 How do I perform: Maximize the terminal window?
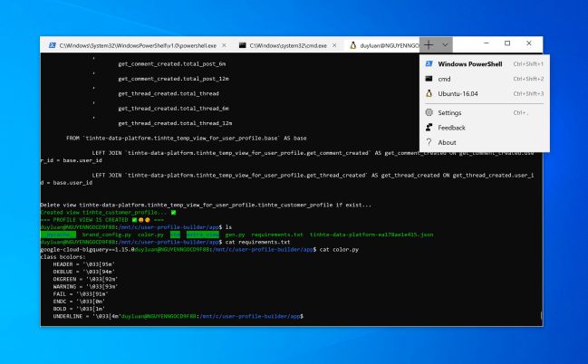[x=507, y=43]
